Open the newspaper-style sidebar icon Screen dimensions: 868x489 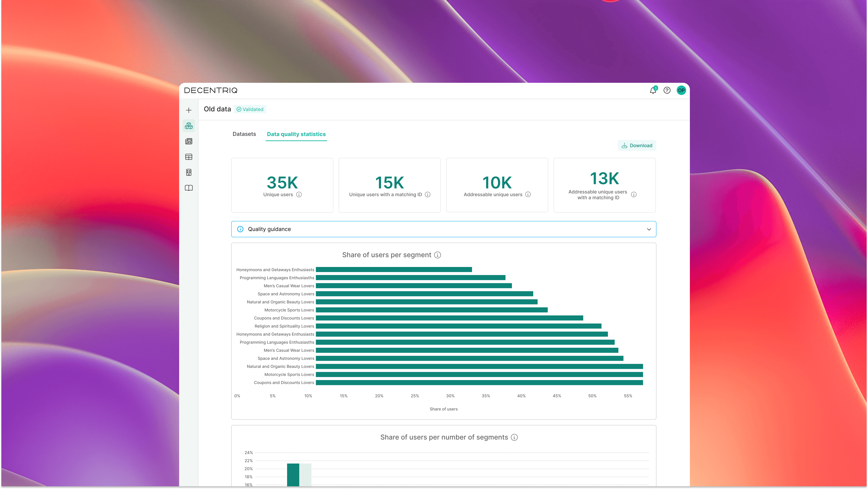189,141
